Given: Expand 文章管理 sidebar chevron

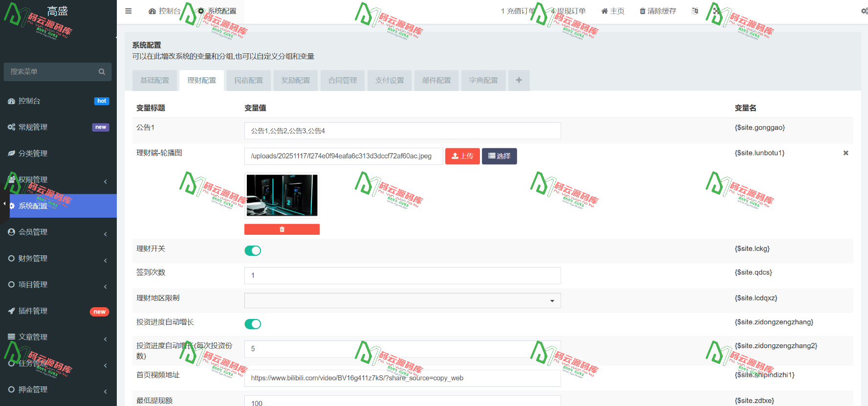Looking at the screenshot, I should [x=106, y=339].
